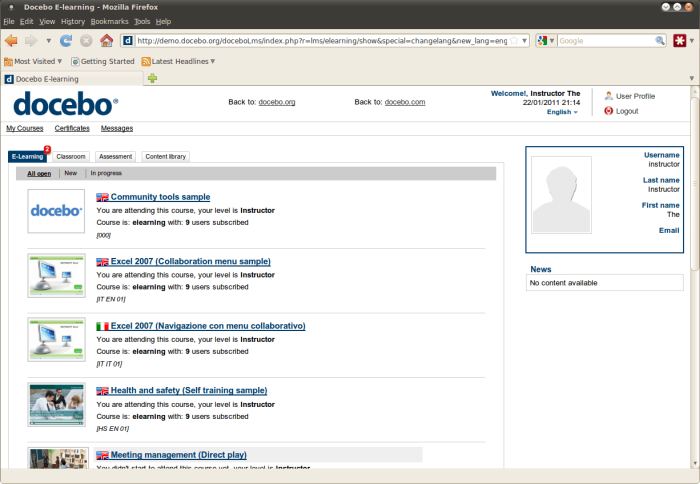Reload the page with the refresh icon
The height and width of the screenshot is (484, 700).
[x=66, y=41]
